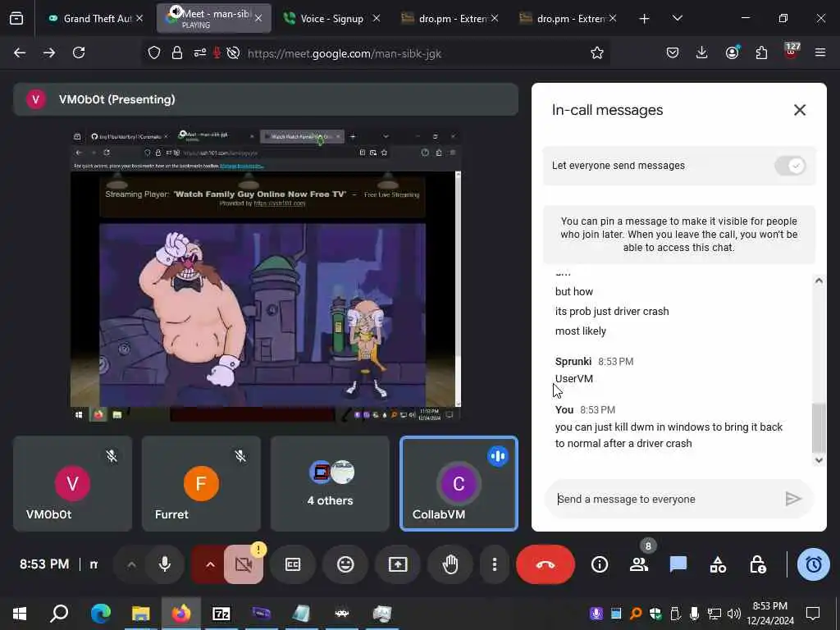The width and height of the screenshot is (840, 630).
Task: Toggle the chat messages panel icon
Action: [678, 564]
